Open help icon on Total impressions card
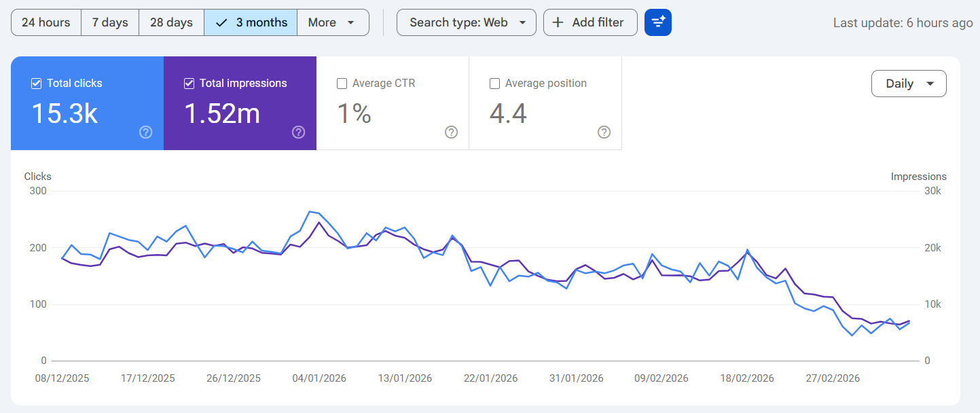The image size is (980, 413). point(298,132)
